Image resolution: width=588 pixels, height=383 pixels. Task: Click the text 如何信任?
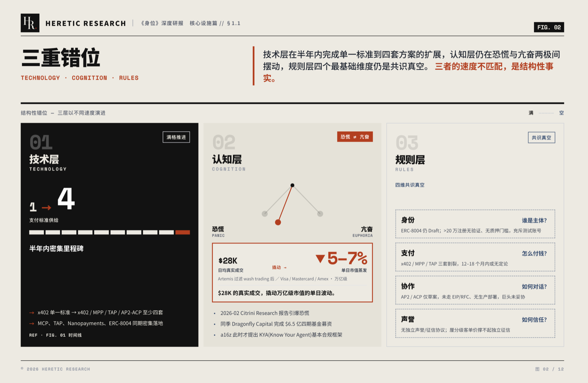point(534,320)
